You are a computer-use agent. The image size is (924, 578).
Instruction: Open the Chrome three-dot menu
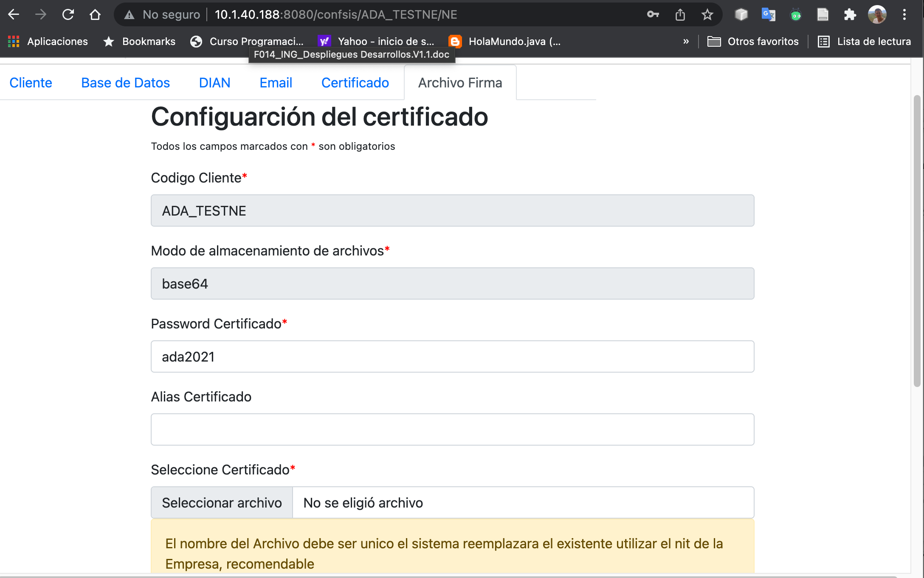click(x=904, y=14)
